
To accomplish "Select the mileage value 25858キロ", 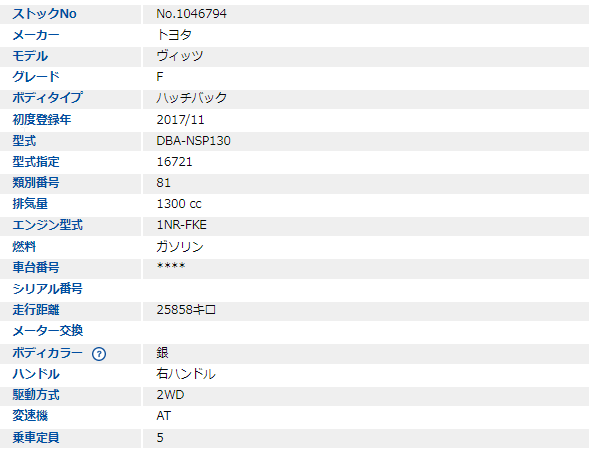I will pyautogui.click(x=187, y=310).
